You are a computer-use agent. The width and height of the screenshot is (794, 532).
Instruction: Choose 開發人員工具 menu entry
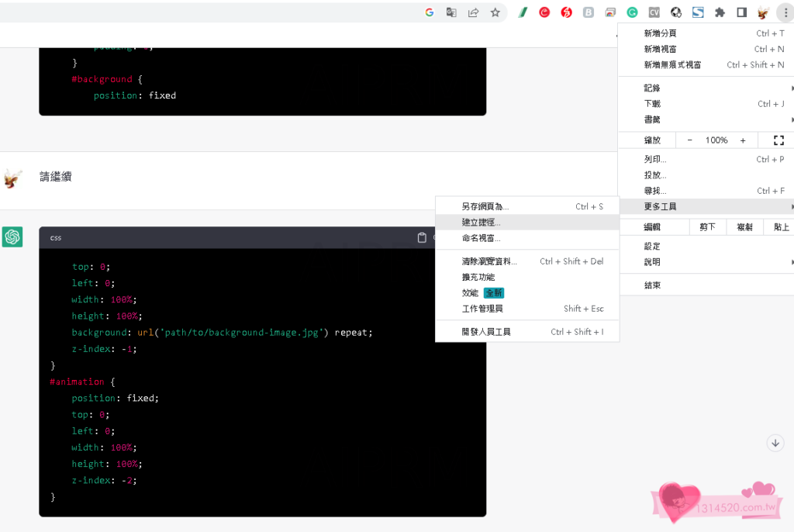(486, 332)
